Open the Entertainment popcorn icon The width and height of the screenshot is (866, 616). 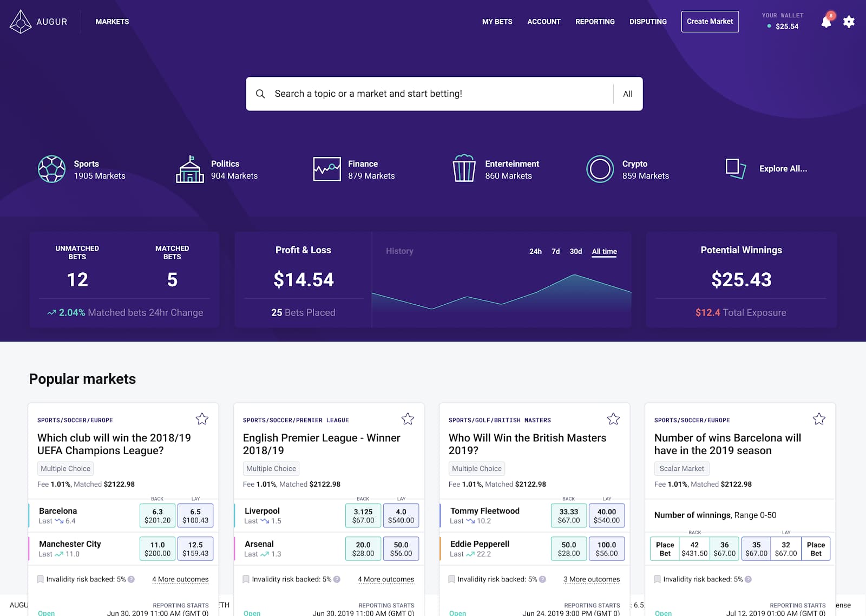pyautogui.click(x=464, y=169)
